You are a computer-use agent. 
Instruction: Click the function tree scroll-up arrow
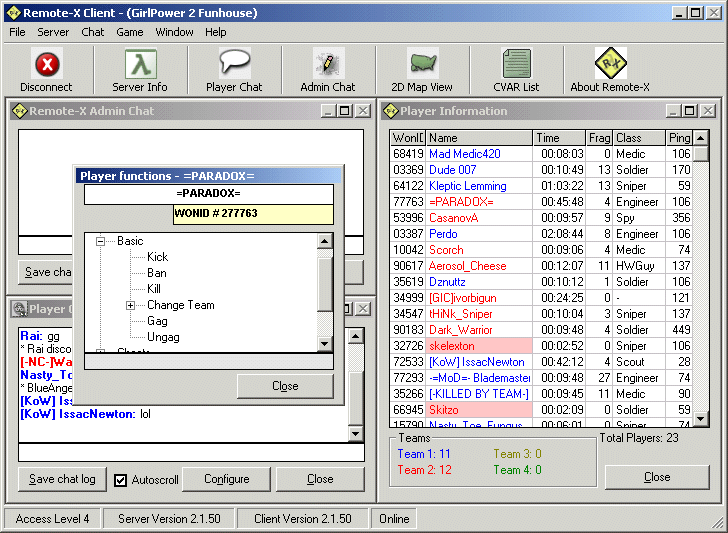click(x=325, y=241)
